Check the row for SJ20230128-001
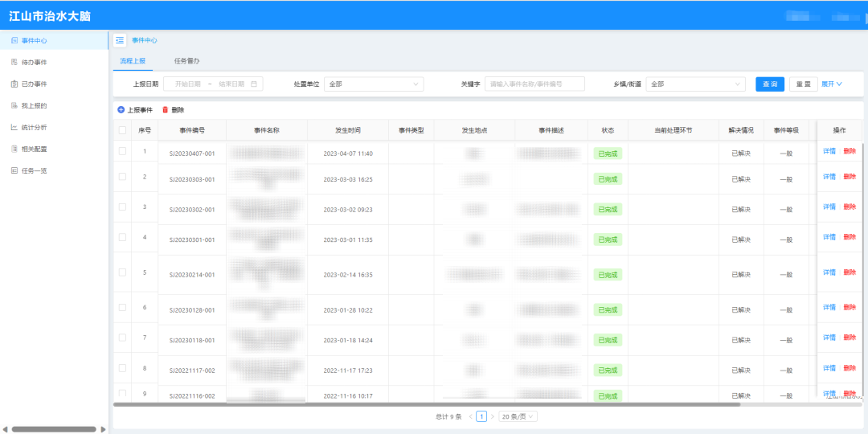868x434 pixels. pyautogui.click(x=122, y=307)
